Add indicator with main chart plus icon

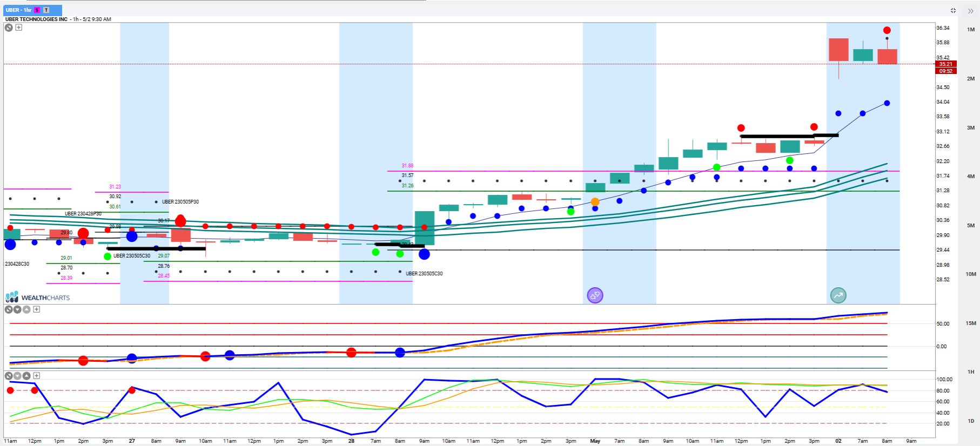pos(19,28)
